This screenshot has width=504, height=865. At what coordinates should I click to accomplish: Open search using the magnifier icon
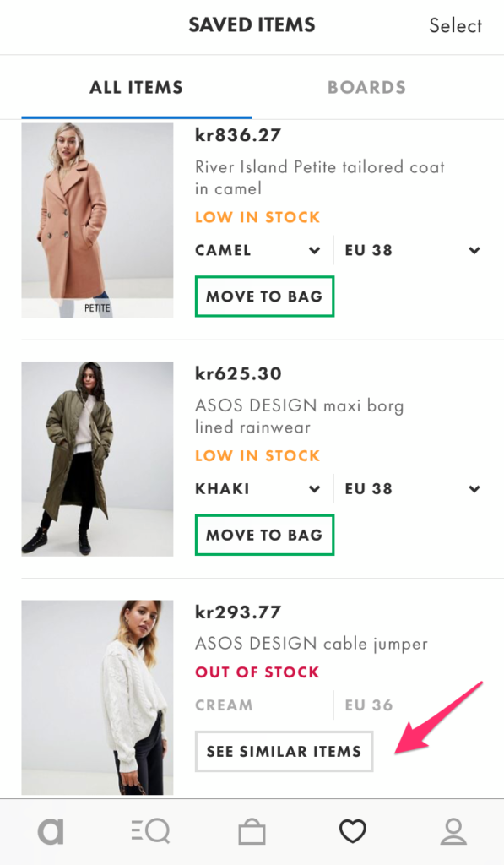point(150,830)
